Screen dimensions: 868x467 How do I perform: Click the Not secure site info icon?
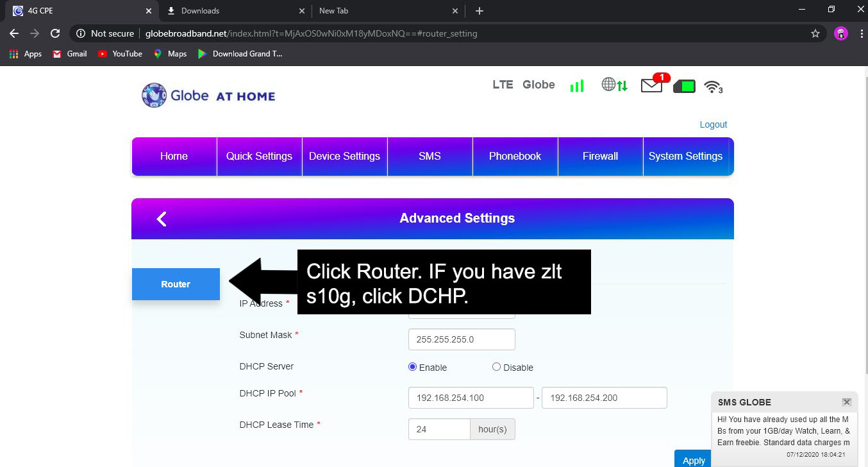[80, 33]
